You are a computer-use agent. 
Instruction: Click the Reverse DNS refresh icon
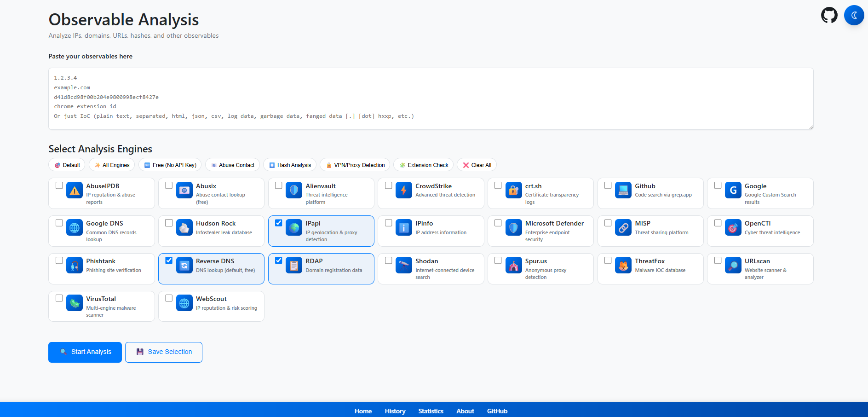[x=184, y=265]
